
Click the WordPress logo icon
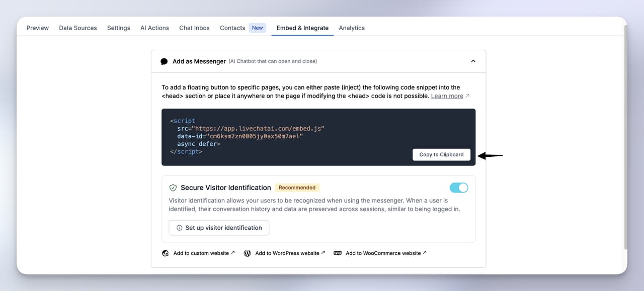[x=247, y=253]
